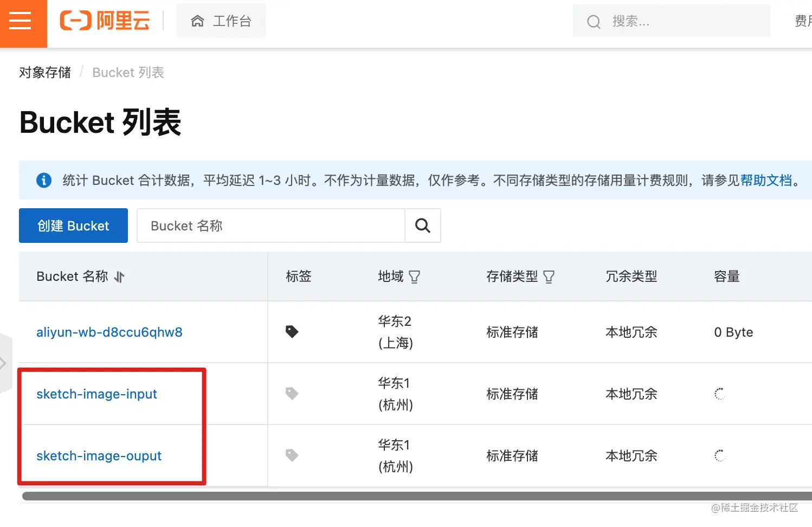Click 标准存储 in aliyun-wb-d8ccu6qhw8 row
Screen dimensions: 812x527
tap(512, 332)
